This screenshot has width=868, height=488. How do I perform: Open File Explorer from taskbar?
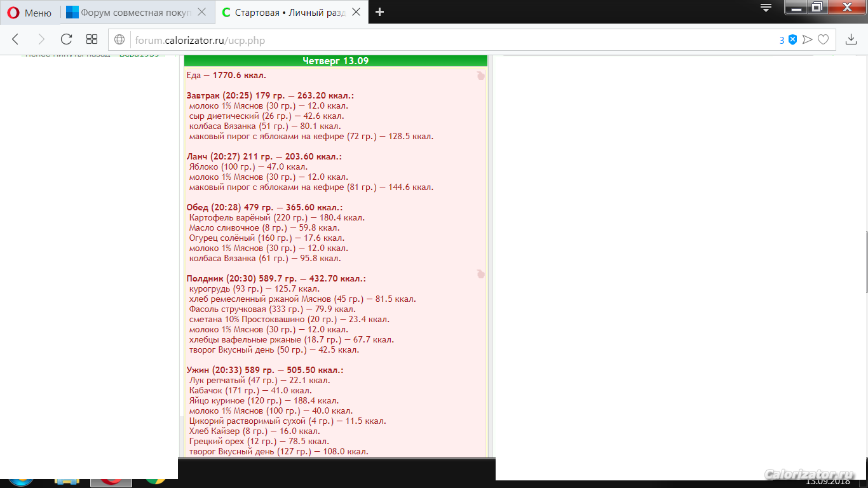click(x=67, y=482)
